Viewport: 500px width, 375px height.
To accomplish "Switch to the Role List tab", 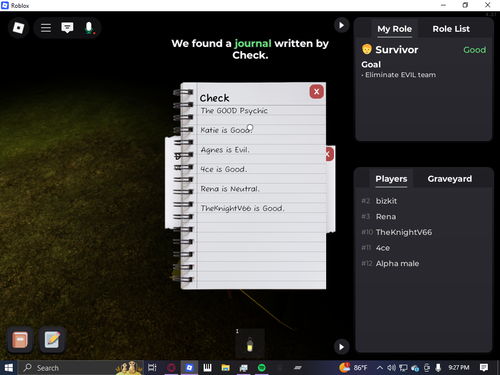I will tap(451, 29).
